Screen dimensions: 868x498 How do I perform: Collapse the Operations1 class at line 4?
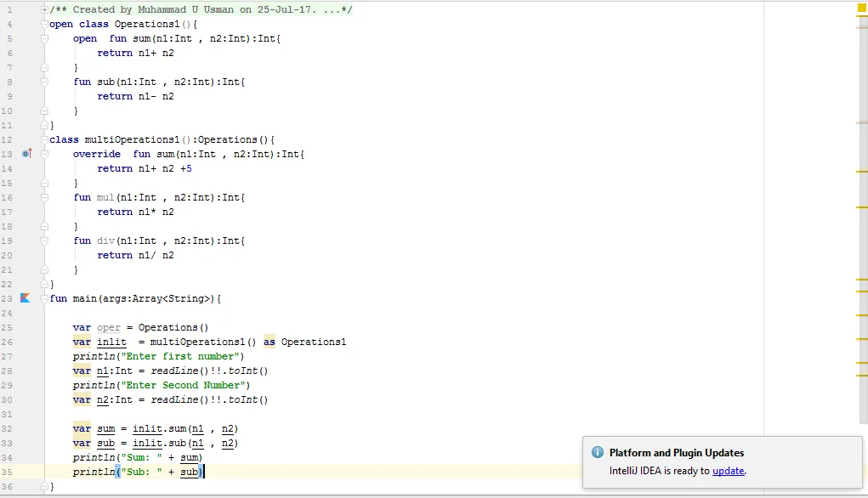tap(44, 24)
